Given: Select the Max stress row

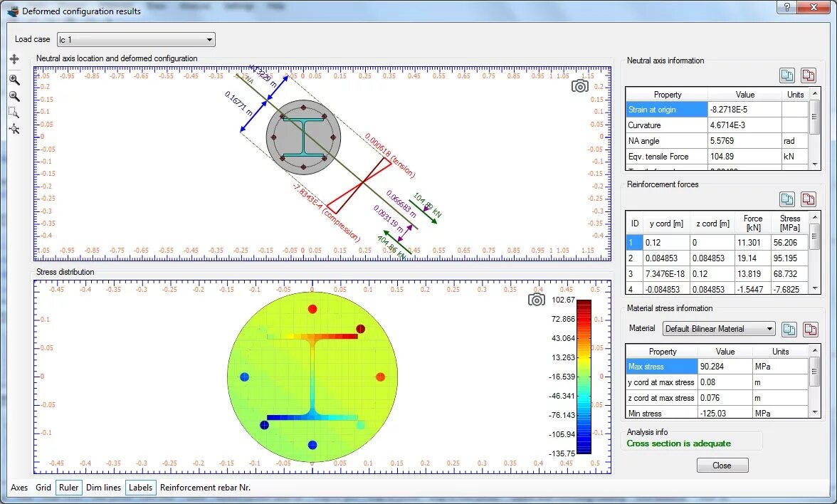Looking at the screenshot, I should point(716,367).
